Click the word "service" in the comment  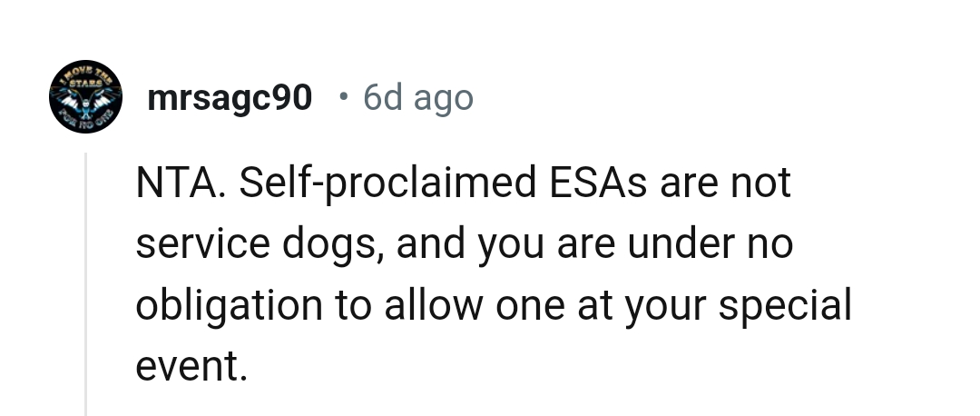click(200, 245)
